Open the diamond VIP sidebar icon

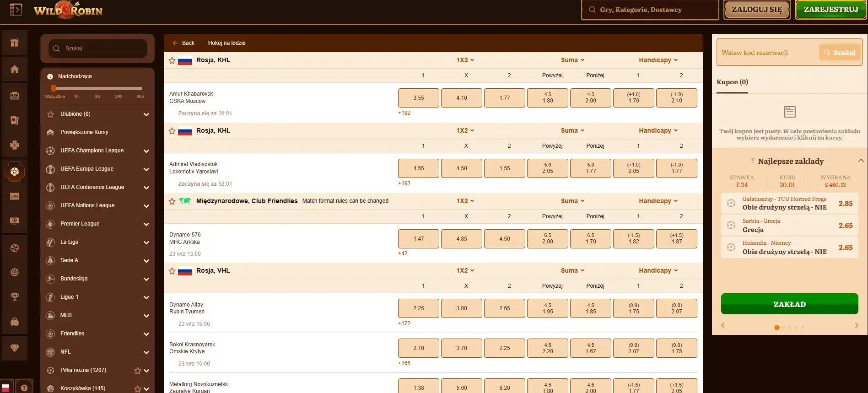pos(15,348)
